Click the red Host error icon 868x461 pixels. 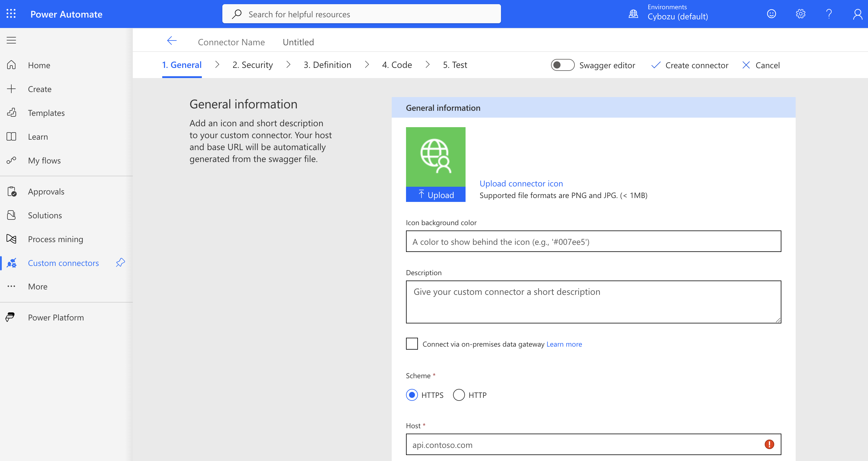coord(769,444)
